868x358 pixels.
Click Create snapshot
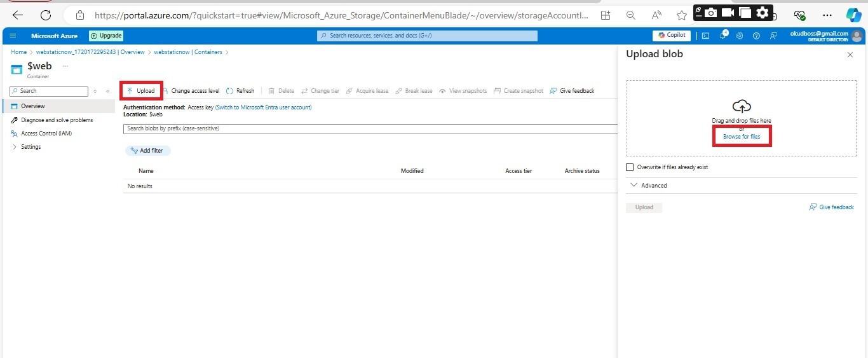pyautogui.click(x=519, y=91)
